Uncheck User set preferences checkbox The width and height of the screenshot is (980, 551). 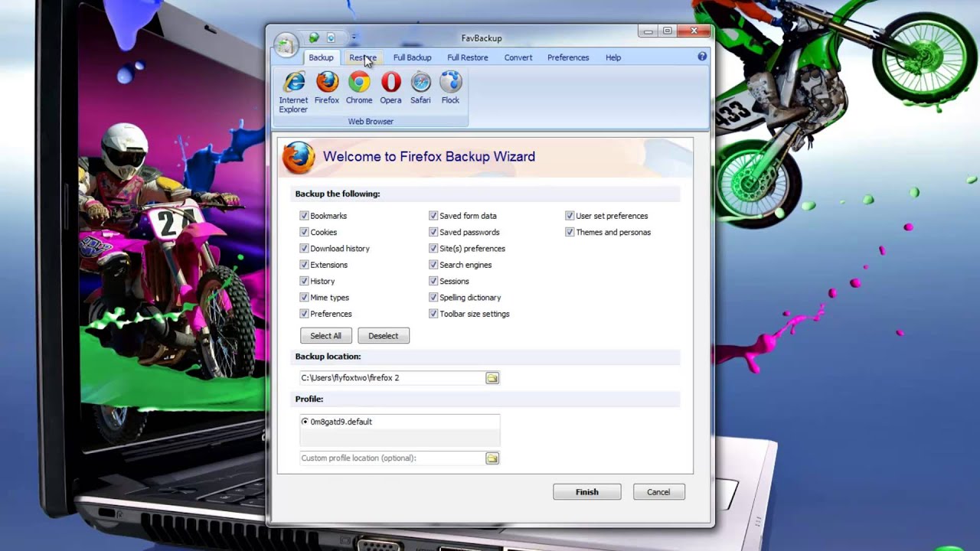570,216
